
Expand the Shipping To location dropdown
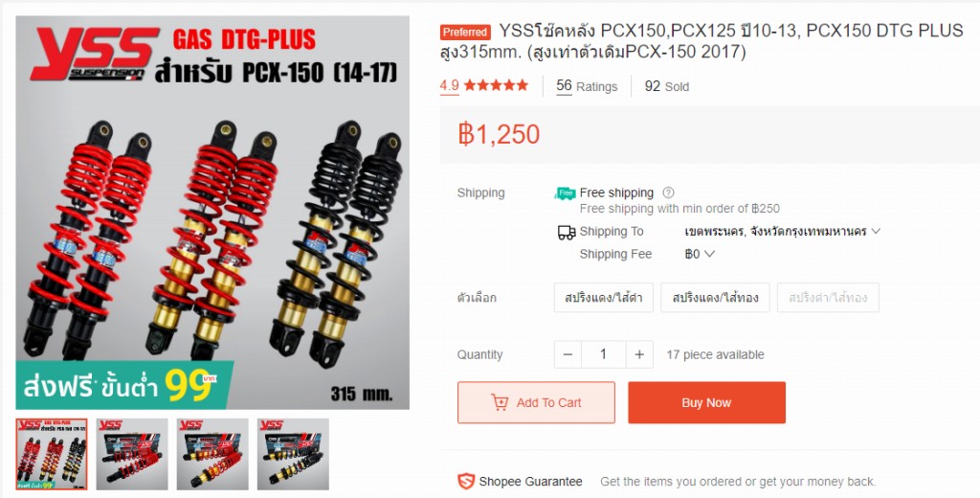783,232
